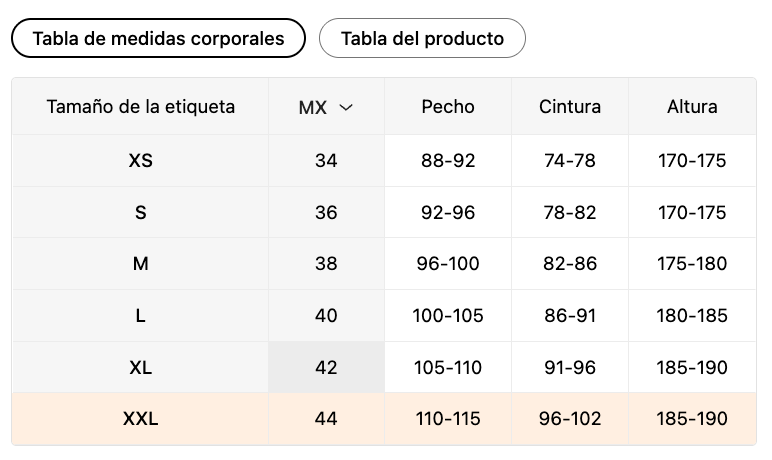772x460 pixels.
Task: Select the L size row label
Action: [x=141, y=316]
